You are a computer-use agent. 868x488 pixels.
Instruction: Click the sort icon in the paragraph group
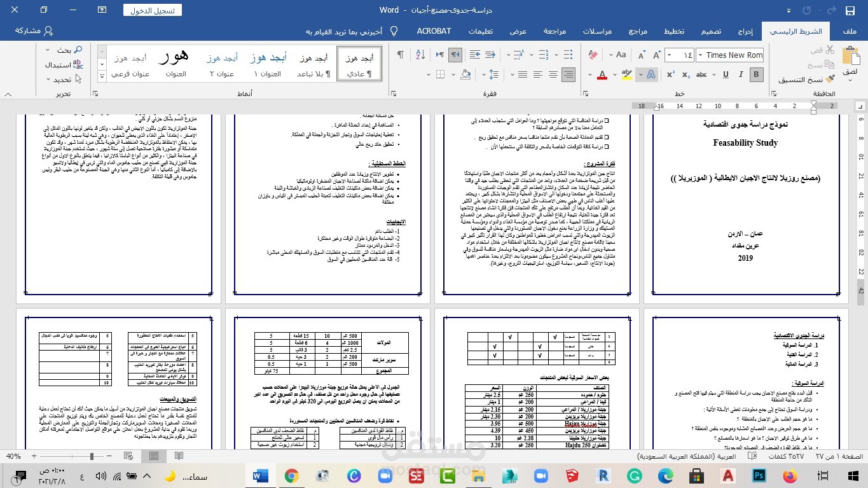(x=420, y=54)
